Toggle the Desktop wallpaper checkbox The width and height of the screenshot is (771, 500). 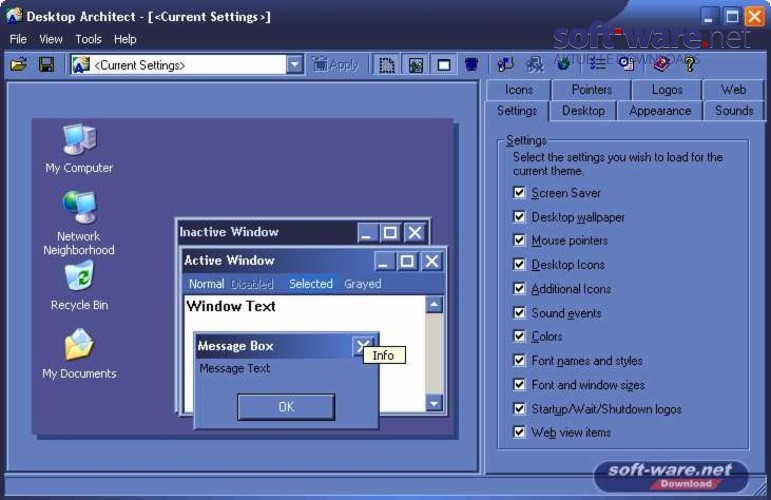click(x=519, y=216)
